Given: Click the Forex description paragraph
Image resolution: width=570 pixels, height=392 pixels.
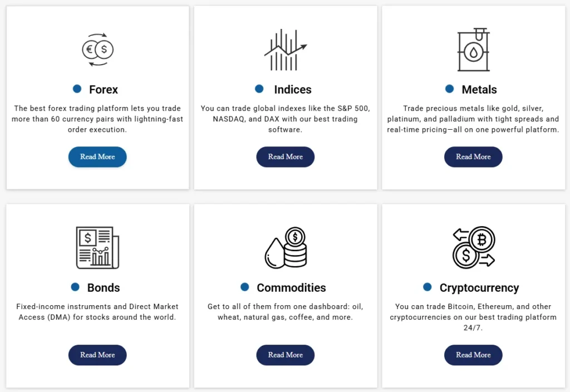Looking at the screenshot, I should (x=97, y=119).
